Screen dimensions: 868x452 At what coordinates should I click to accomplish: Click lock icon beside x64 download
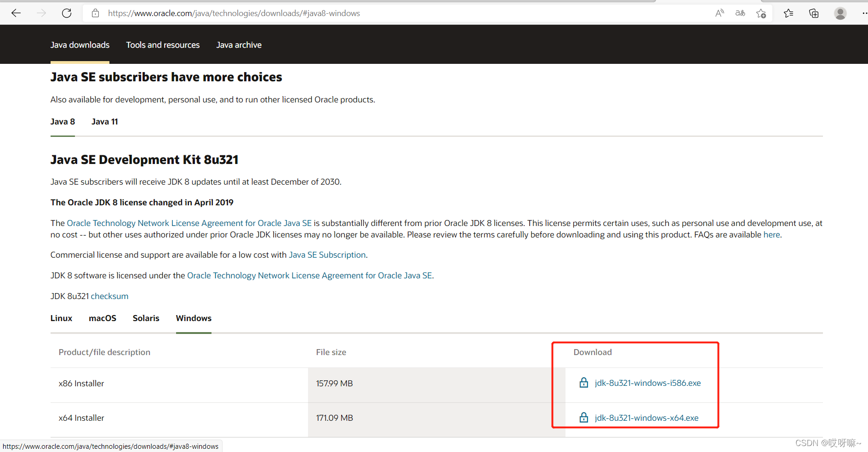tap(583, 418)
